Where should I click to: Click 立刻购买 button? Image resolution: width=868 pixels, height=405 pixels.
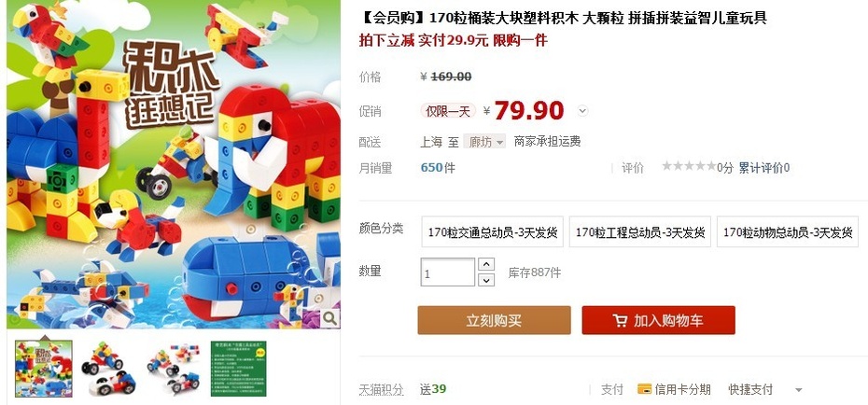[x=494, y=320]
